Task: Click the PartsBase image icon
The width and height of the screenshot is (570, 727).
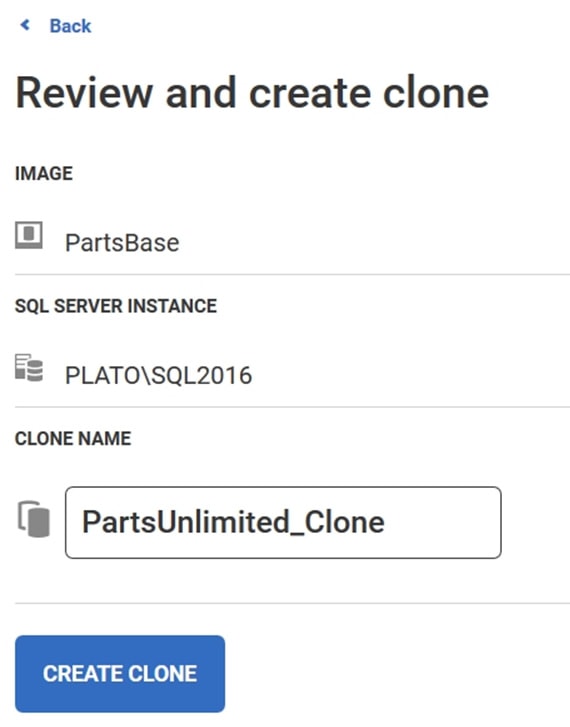Action: (29, 235)
